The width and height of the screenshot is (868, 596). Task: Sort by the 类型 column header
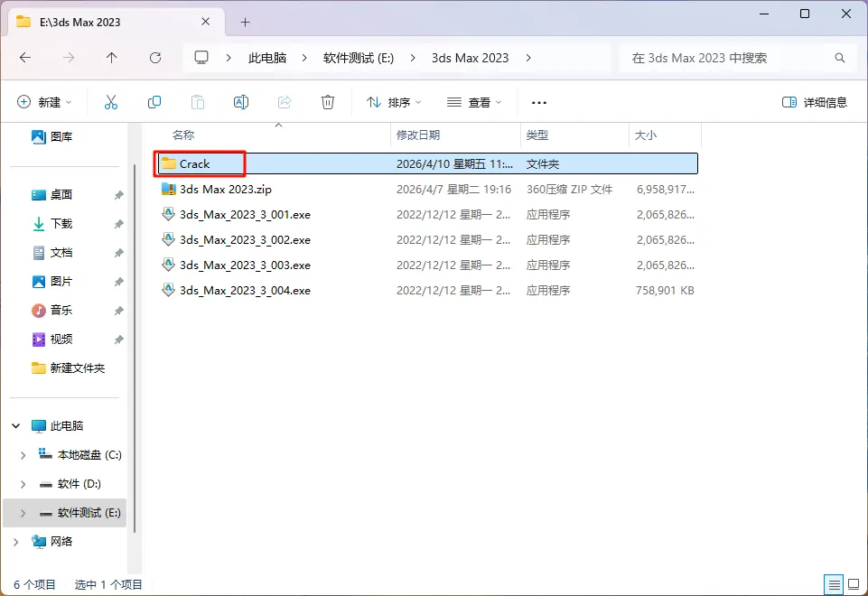coord(574,135)
